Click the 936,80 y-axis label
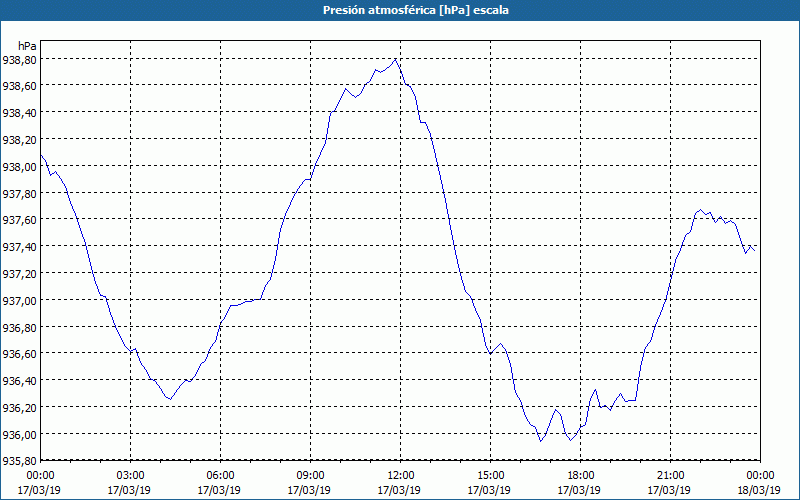This screenshot has width=800, height=500. pos(19,328)
